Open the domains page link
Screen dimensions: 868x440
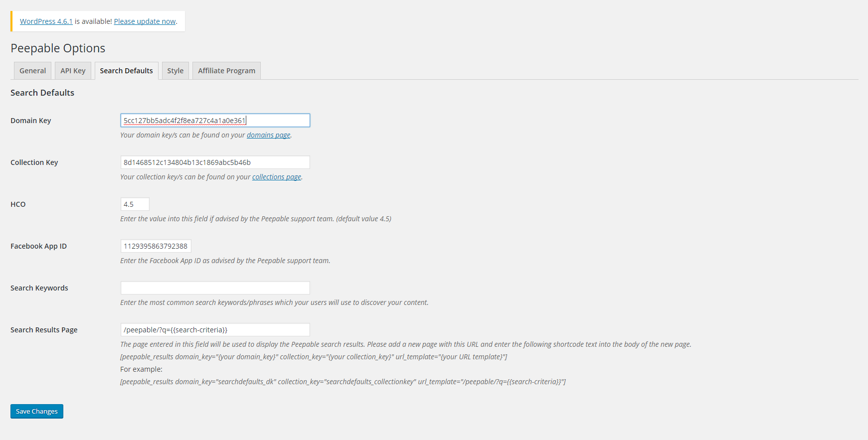click(268, 135)
